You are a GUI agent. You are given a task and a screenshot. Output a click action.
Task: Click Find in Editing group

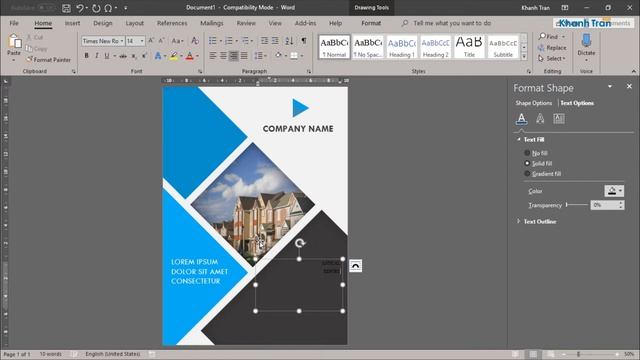tap(552, 37)
